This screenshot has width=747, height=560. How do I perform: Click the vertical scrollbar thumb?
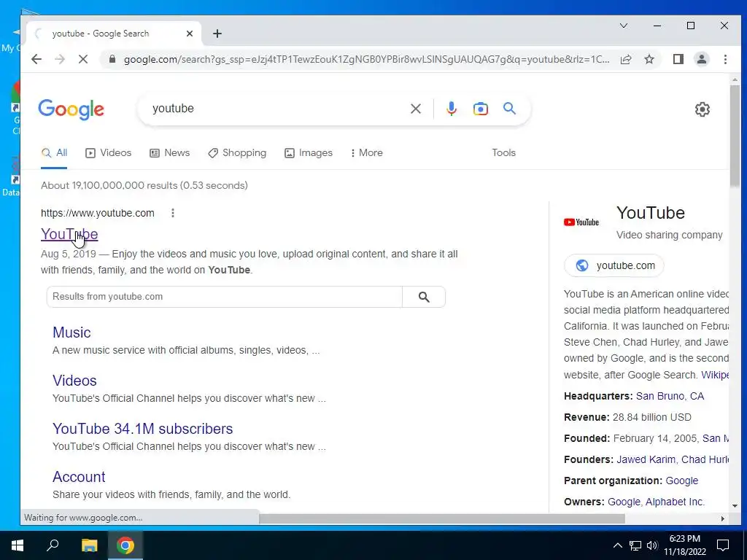(734, 136)
